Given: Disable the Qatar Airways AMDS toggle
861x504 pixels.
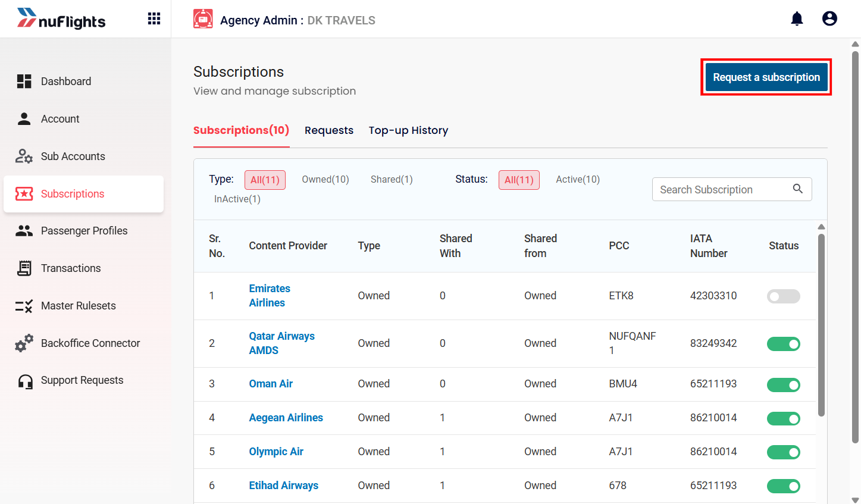Looking at the screenshot, I should (784, 344).
